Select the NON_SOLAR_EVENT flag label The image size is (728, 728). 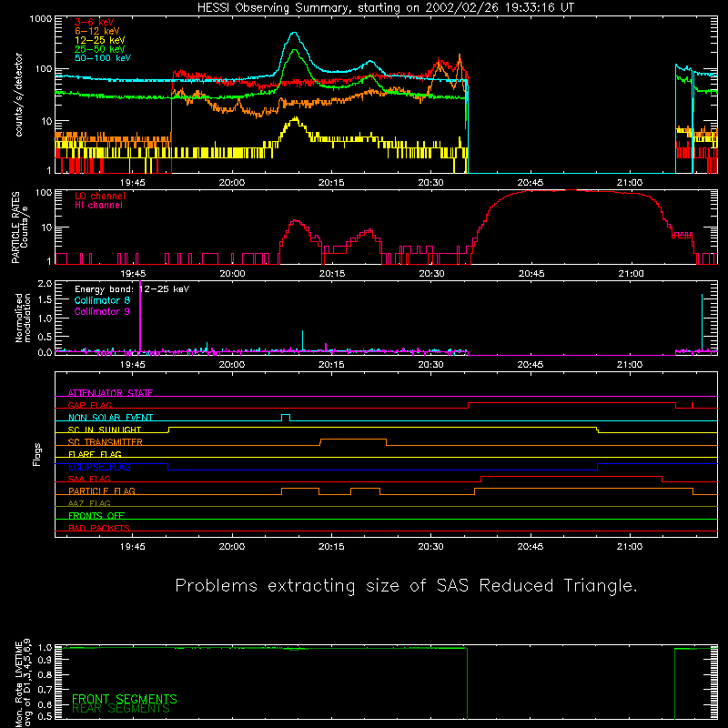click(x=110, y=418)
